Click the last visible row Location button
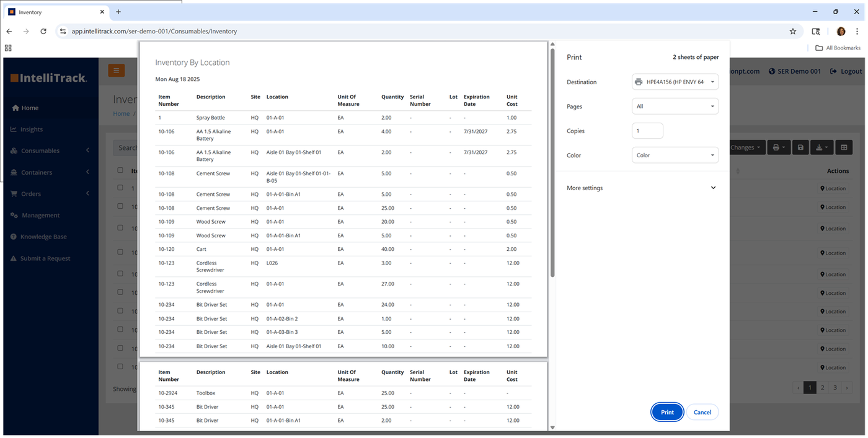Screen dimensions: 868x438 [833, 367]
